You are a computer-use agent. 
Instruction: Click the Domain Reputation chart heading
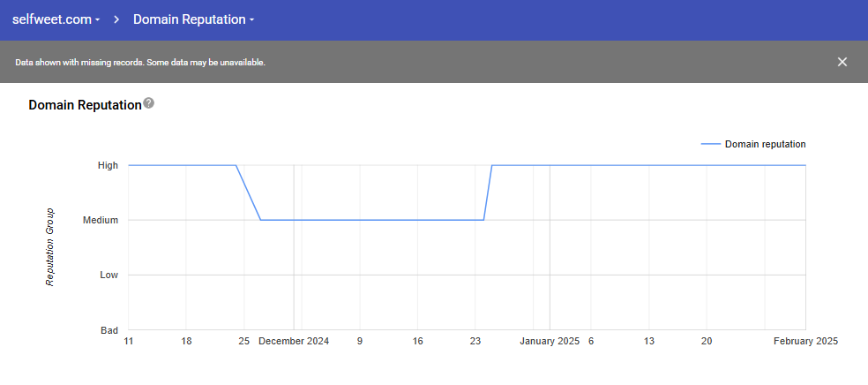(85, 105)
